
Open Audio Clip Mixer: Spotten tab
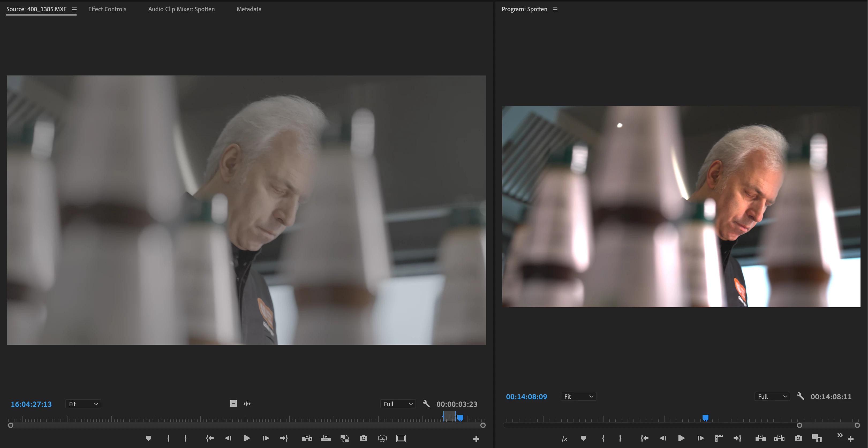[x=181, y=9]
